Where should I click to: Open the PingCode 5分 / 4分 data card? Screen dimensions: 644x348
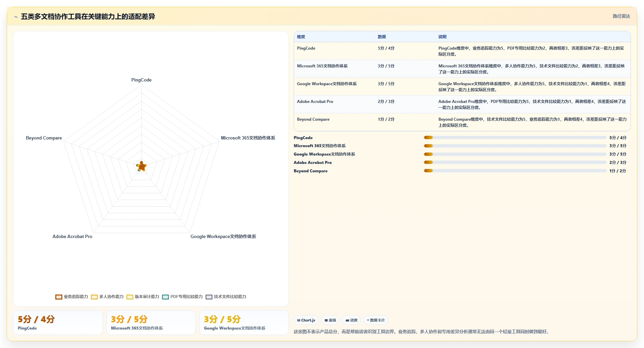click(x=58, y=323)
